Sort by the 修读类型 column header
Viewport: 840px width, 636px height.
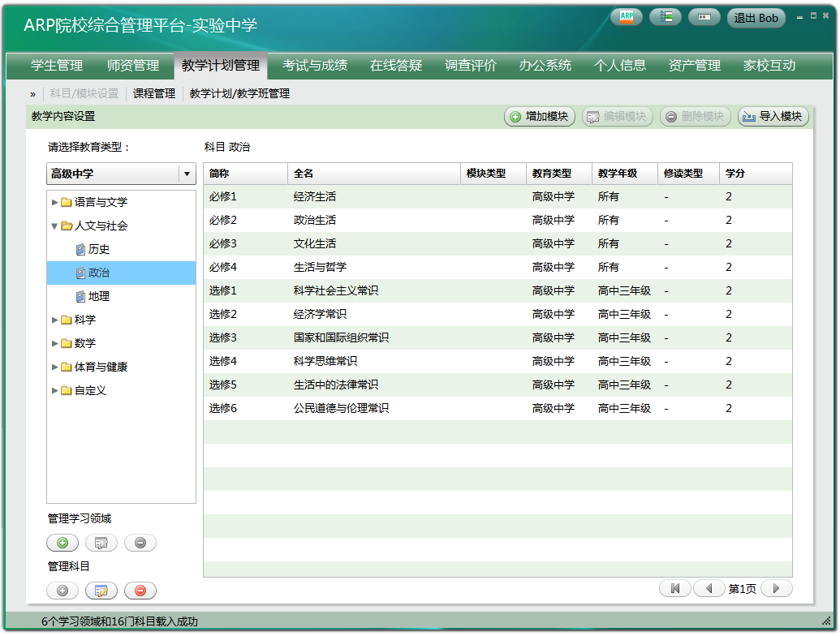coord(688,174)
